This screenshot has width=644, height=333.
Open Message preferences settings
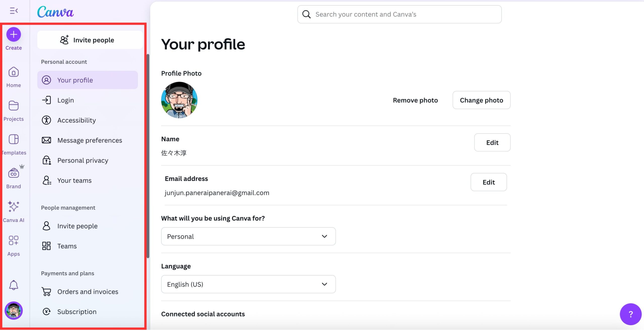point(88,140)
